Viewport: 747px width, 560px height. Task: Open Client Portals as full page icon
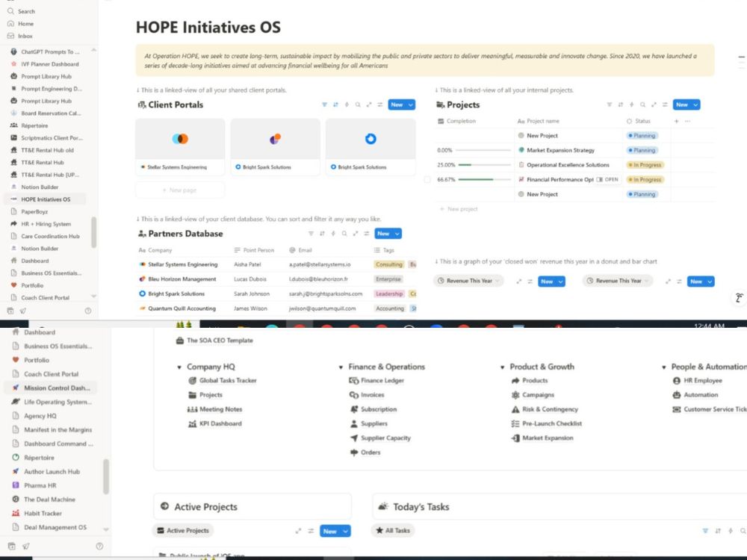click(369, 105)
